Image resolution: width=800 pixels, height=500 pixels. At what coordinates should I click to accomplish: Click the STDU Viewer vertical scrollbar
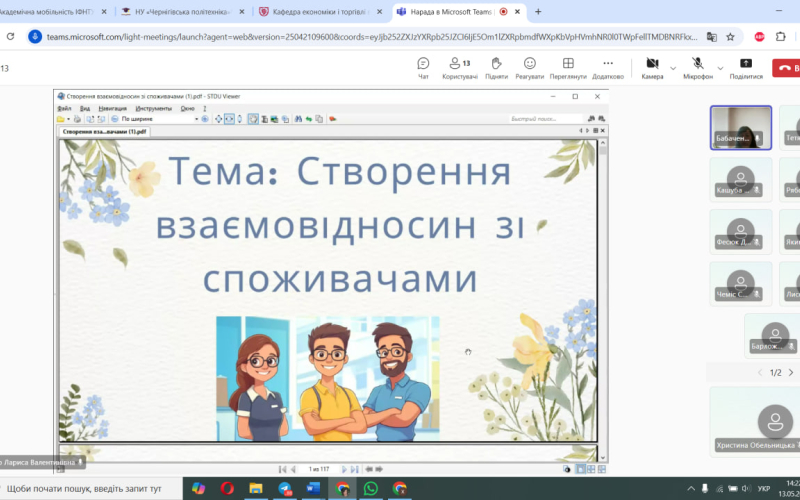pos(603,300)
